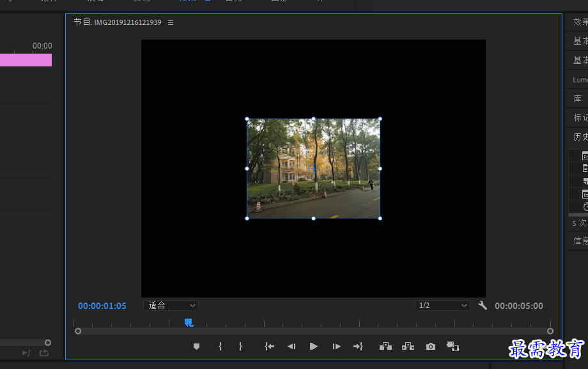Click the 5 次 history count text
This screenshot has height=369, width=588.
click(580, 223)
